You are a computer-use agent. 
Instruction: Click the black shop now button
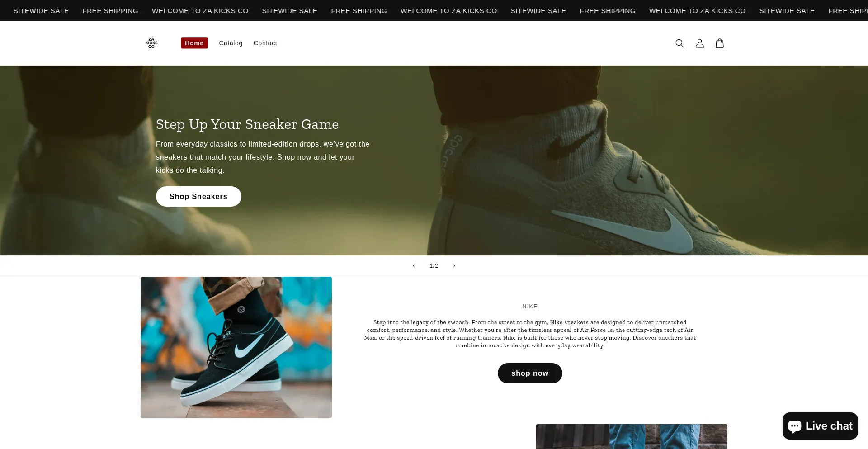530,373
